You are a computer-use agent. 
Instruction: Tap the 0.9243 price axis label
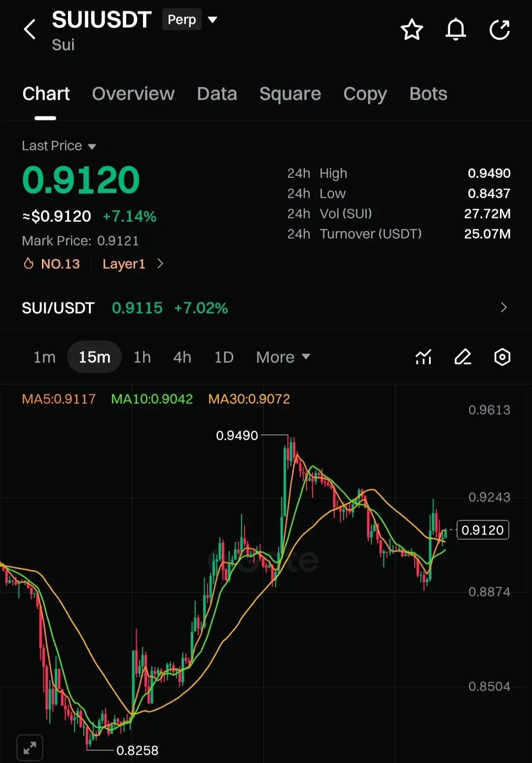pos(489,497)
